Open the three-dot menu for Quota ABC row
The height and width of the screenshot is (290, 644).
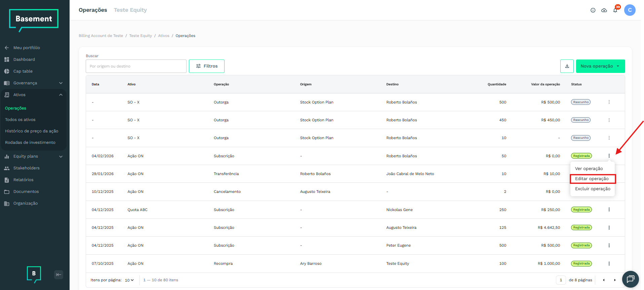(x=609, y=210)
